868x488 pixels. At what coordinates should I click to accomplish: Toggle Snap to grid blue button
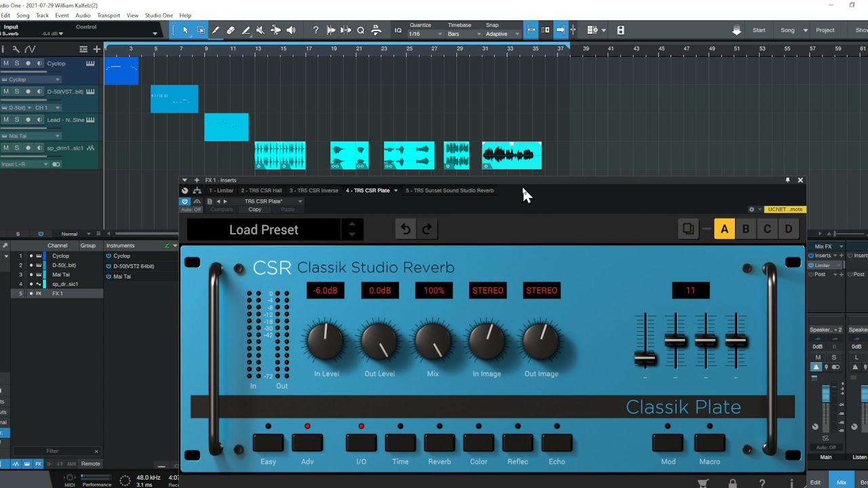click(531, 30)
